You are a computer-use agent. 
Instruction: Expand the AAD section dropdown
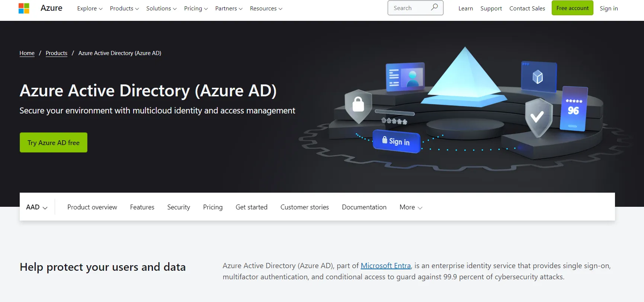click(37, 207)
